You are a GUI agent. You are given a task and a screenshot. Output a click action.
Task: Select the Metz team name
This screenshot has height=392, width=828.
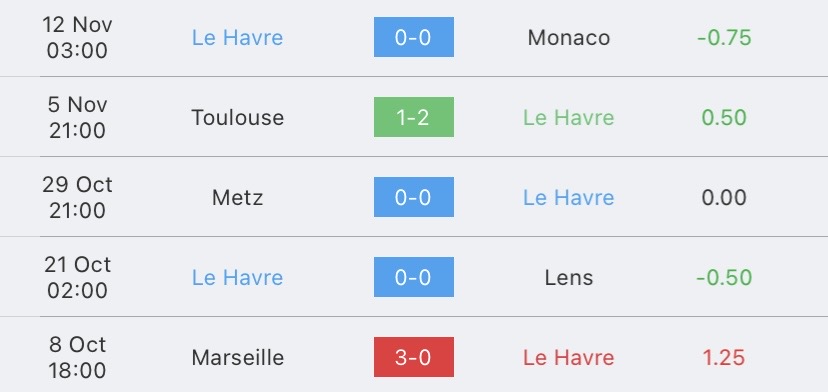238,198
